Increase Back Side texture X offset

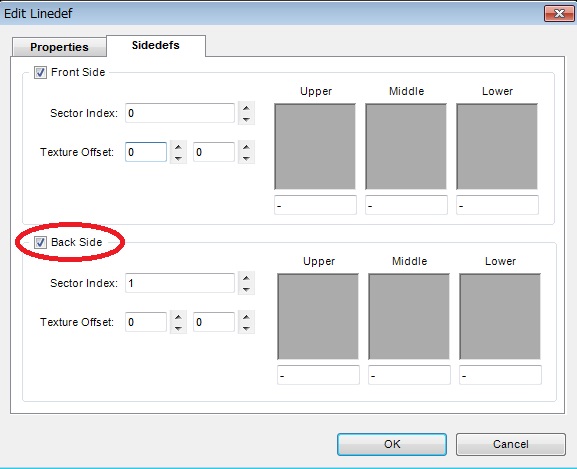pyautogui.click(x=178, y=317)
